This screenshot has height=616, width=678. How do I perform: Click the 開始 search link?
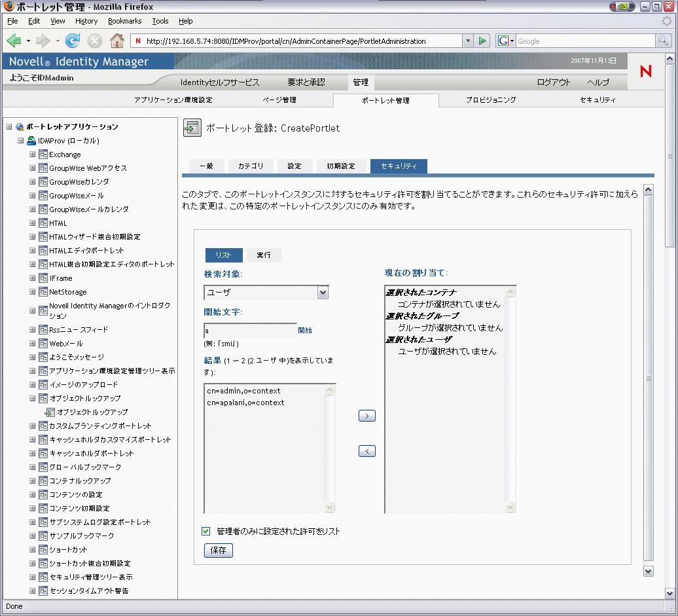[x=305, y=330]
